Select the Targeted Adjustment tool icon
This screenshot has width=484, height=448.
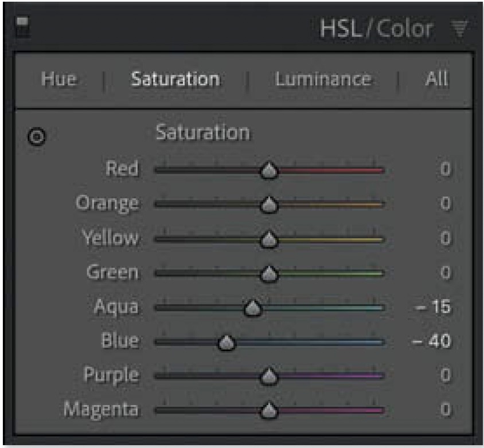click(x=37, y=137)
